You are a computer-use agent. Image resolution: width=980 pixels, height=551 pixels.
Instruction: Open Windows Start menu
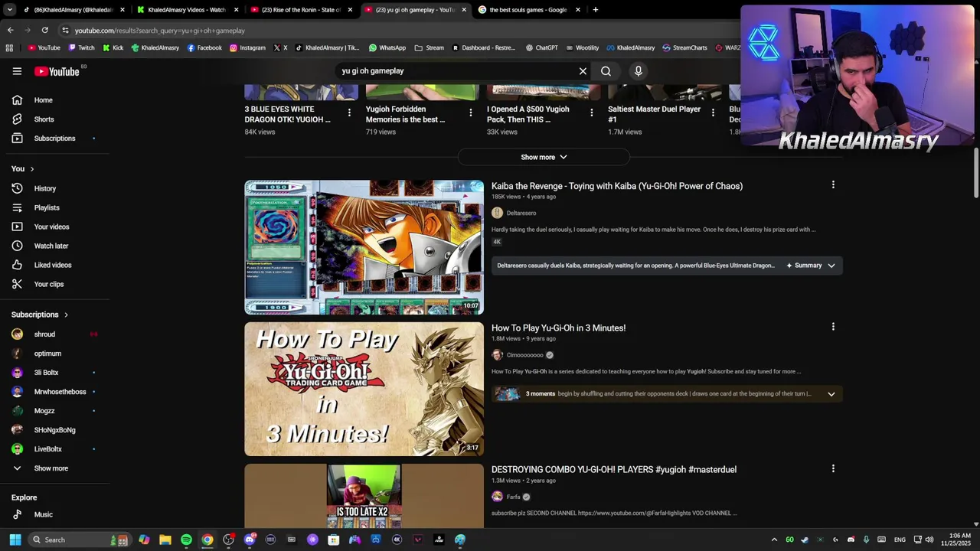(x=15, y=540)
